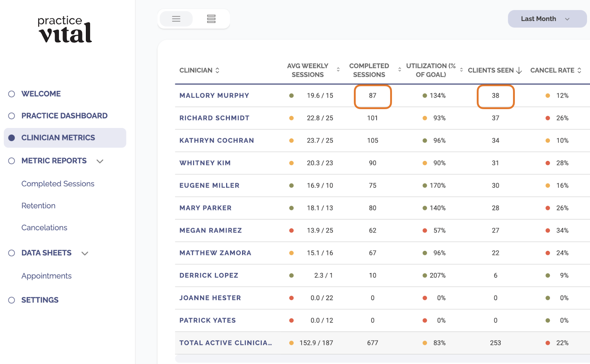Sort by Cancel Rate arrows
Screen dimensions: 590x364
(x=579, y=70)
